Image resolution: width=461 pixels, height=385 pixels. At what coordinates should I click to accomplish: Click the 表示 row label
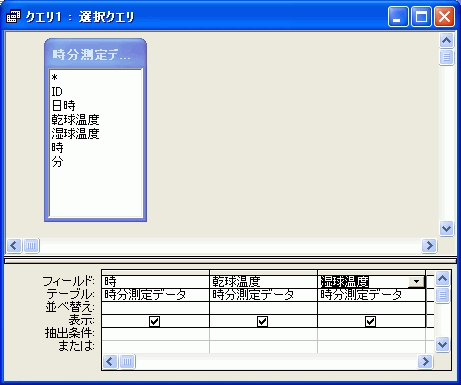[81, 320]
